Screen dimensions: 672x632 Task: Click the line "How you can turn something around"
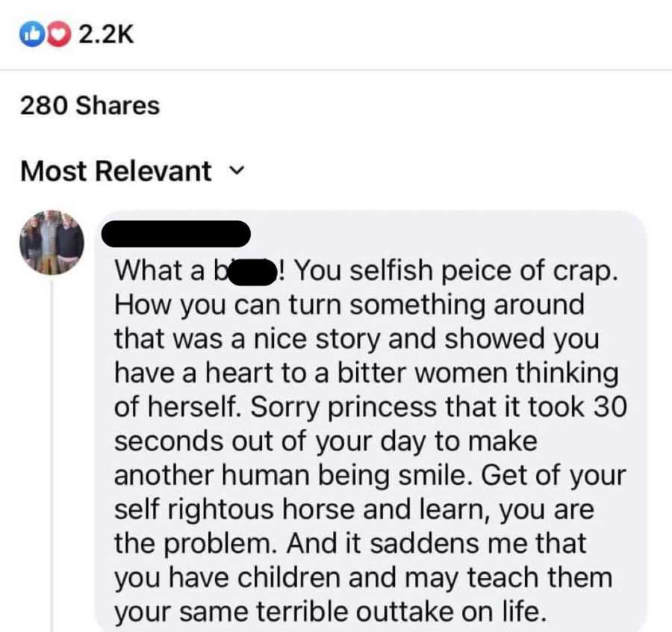click(x=349, y=306)
